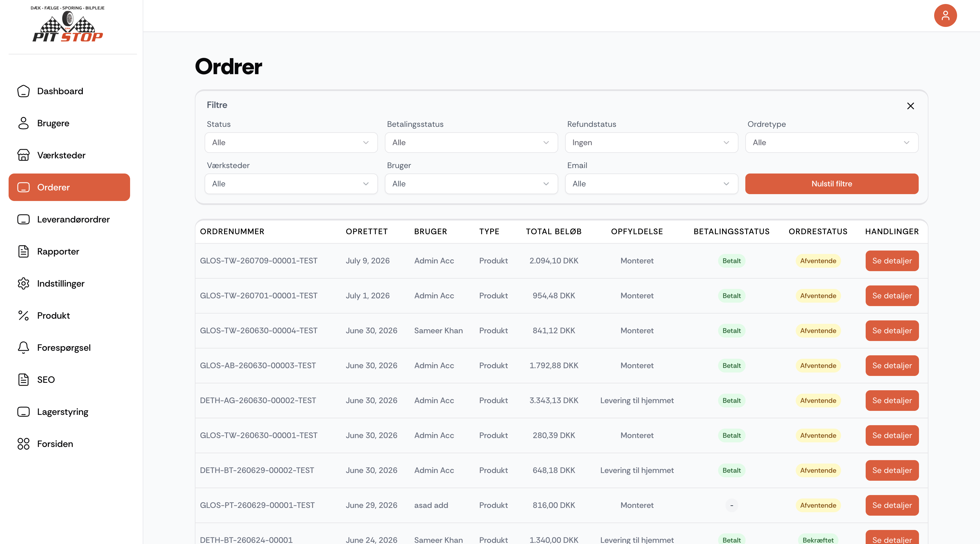980x544 pixels.
Task: Click the ORDRENUMMER column header
Action: pyautogui.click(x=232, y=232)
